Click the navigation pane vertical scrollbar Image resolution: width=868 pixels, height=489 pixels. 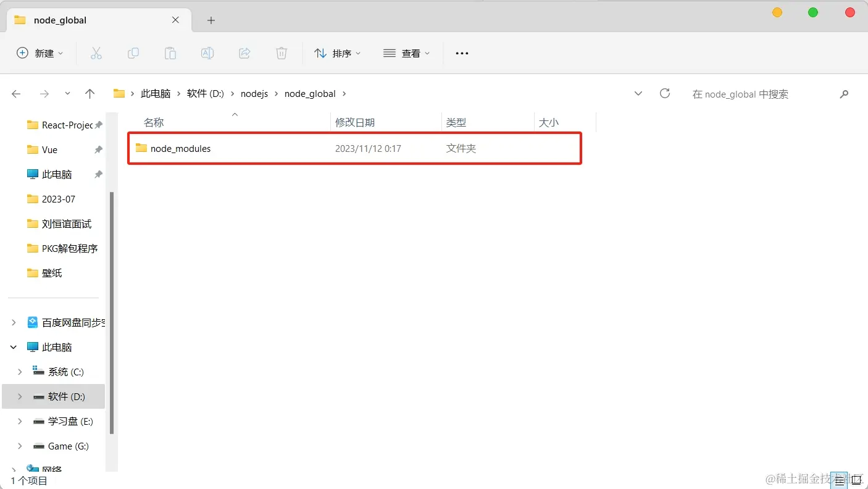point(112,312)
